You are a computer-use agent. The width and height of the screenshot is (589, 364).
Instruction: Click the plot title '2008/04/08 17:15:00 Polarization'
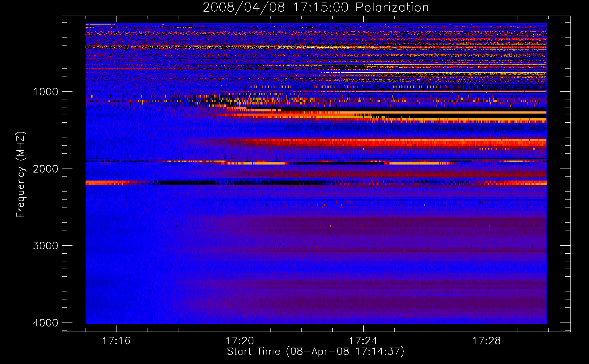(x=316, y=7)
